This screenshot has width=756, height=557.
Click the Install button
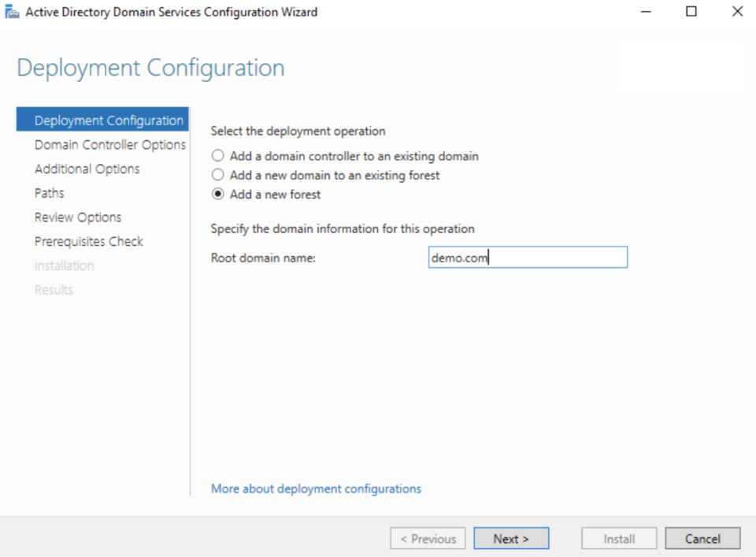(x=619, y=538)
